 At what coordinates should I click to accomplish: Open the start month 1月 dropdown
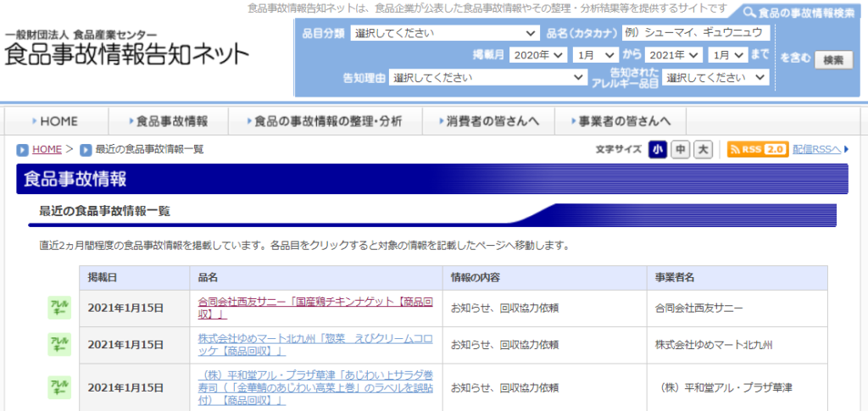(x=596, y=55)
